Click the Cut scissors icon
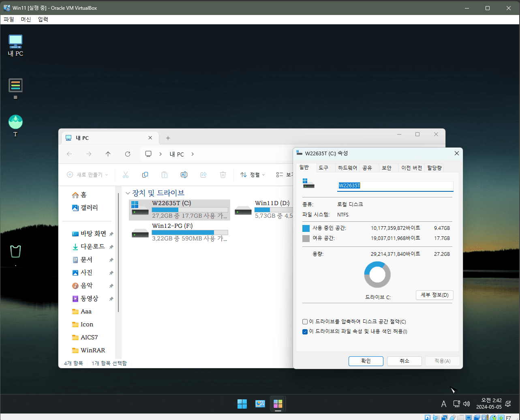520x420 pixels. coord(125,175)
